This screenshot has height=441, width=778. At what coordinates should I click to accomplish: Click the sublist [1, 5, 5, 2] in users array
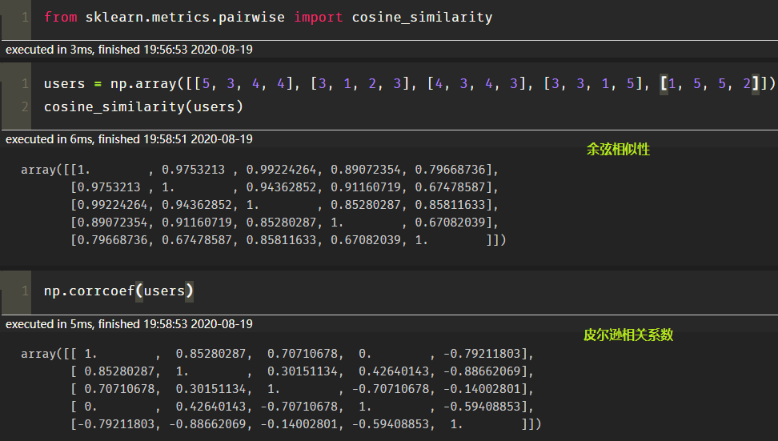(710, 83)
